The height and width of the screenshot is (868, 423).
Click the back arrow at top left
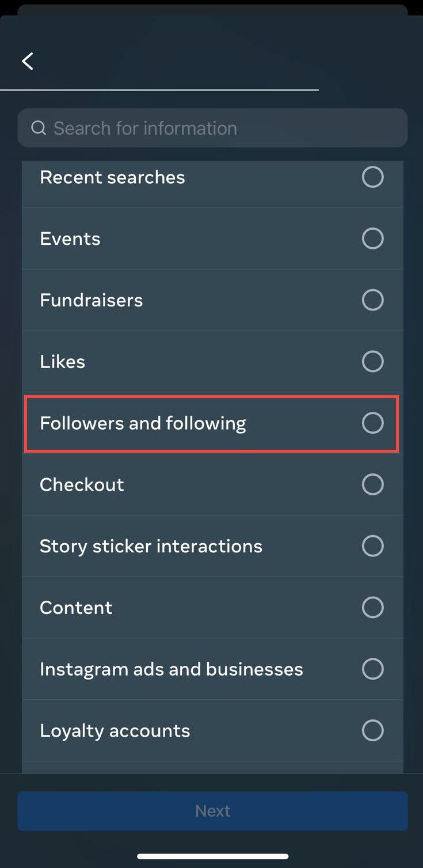point(27,60)
